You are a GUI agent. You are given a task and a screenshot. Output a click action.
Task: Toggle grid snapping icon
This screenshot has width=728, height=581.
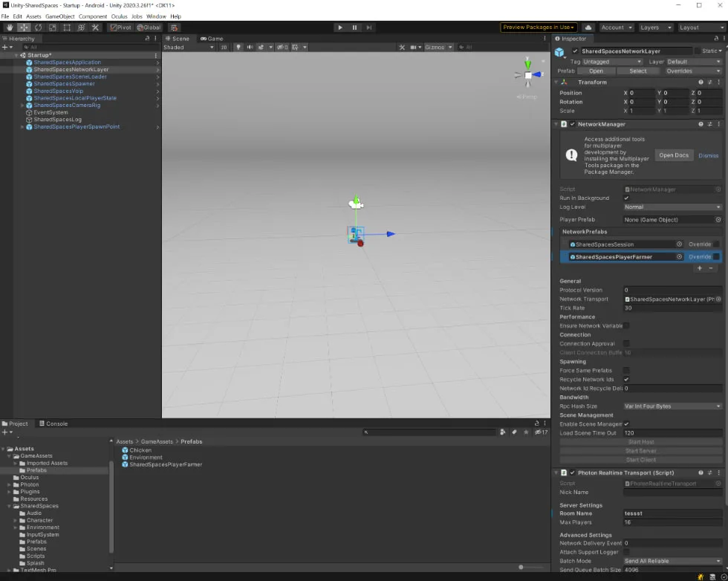pyautogui.click(x=174, y=27)
